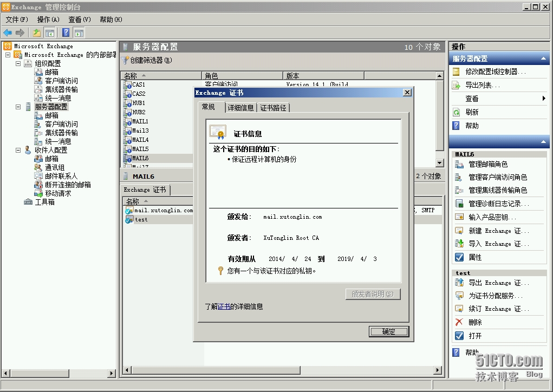The height and width of the screenshot is (392, 553).
Task: Collapse the 组织配置 tree node
Action: [x=18, y=64]
